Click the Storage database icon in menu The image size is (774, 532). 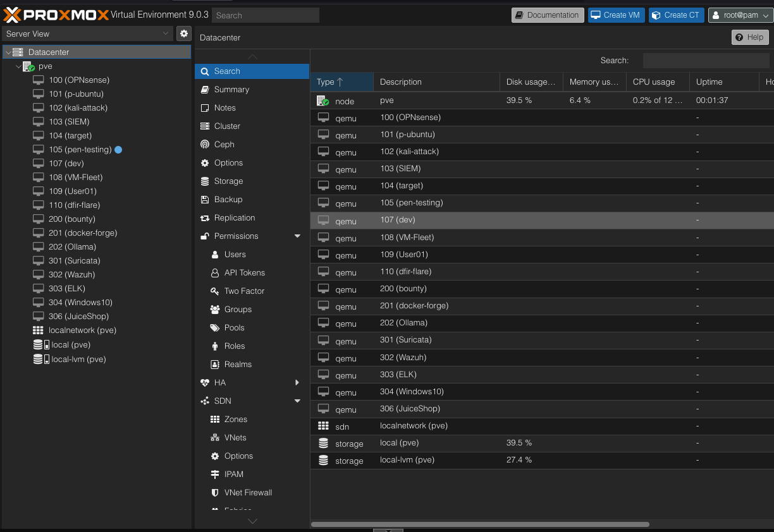click(205, 181)
